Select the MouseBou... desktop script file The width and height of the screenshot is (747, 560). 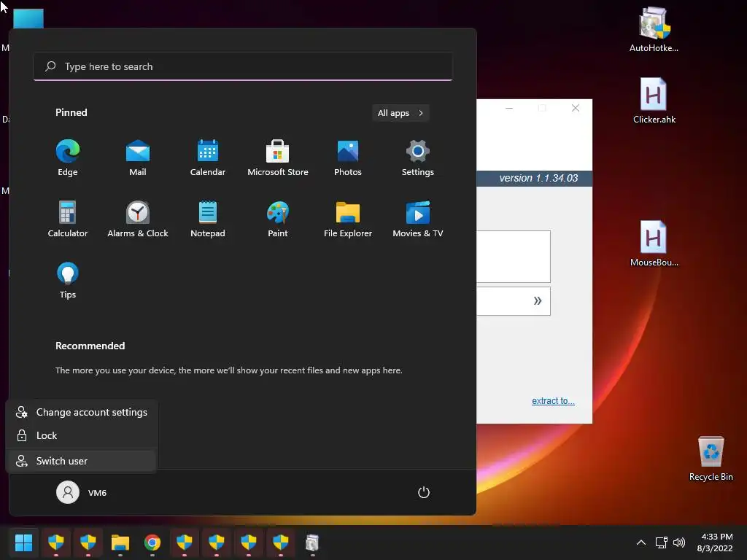pos(654,244)
